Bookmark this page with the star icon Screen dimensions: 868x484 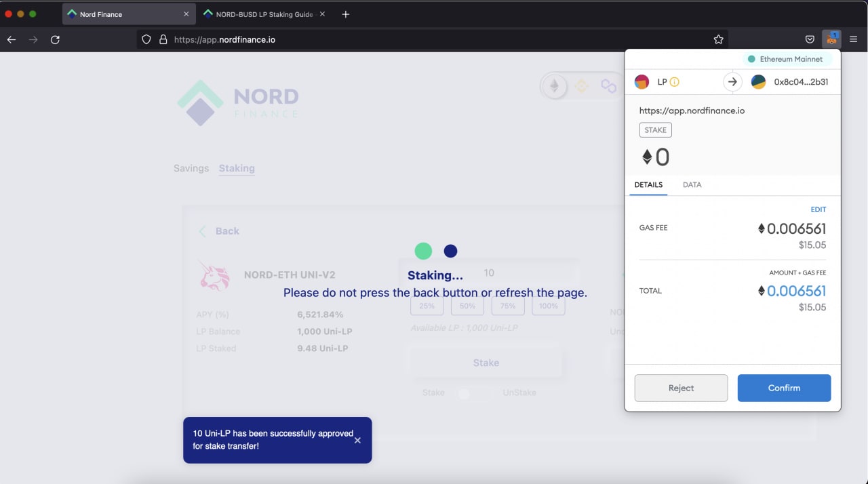click(x=719, y=39)
